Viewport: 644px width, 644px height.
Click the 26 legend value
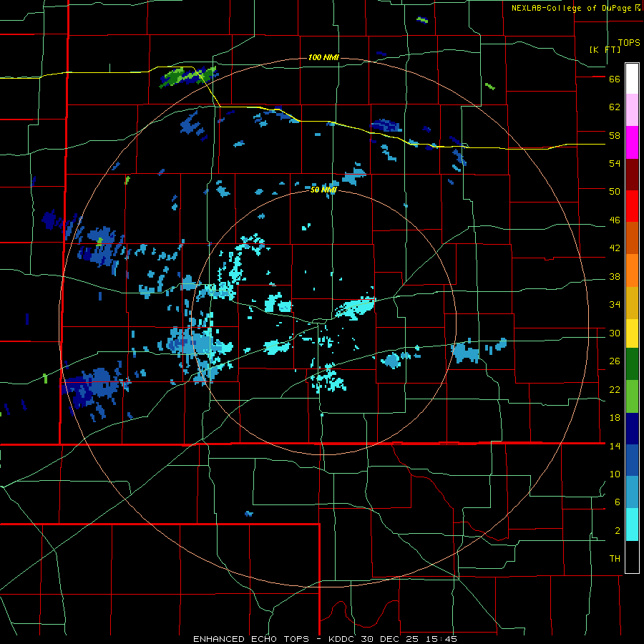(615, 361)
